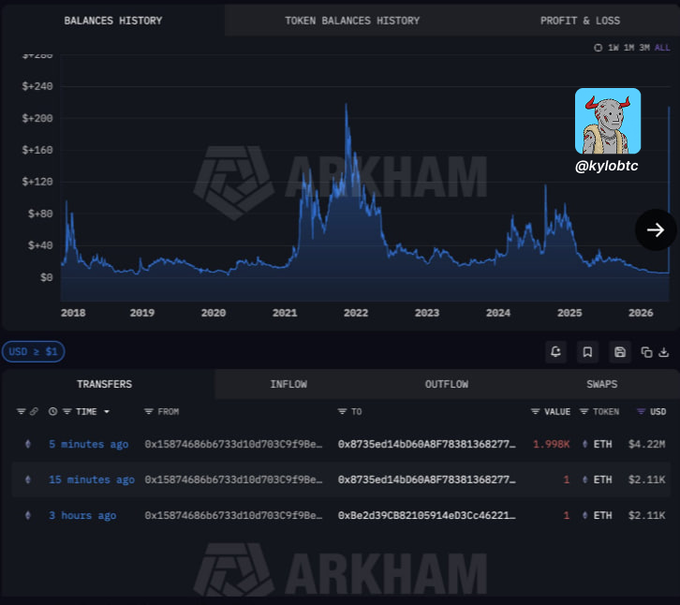The width and height of the screenshot is (680, 605).
Task: Click the ETH token icon in the $4.22M row
Action: click(585, 444)
